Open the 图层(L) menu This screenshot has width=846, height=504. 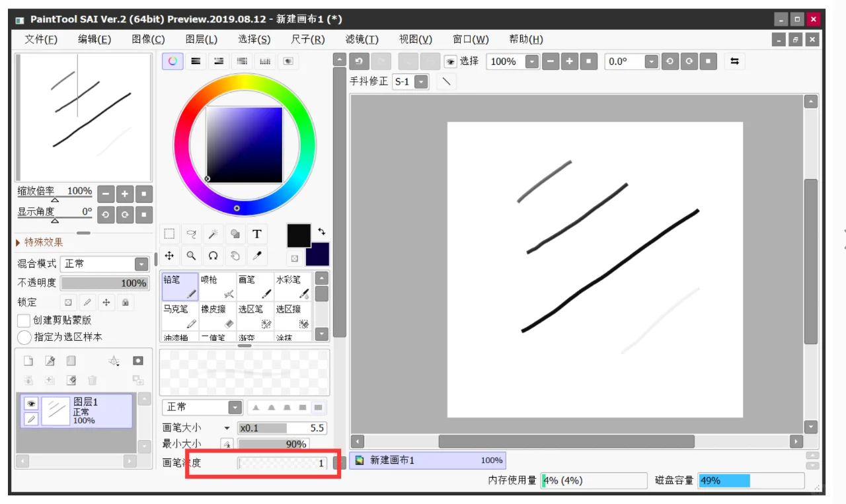pos(202,40)
